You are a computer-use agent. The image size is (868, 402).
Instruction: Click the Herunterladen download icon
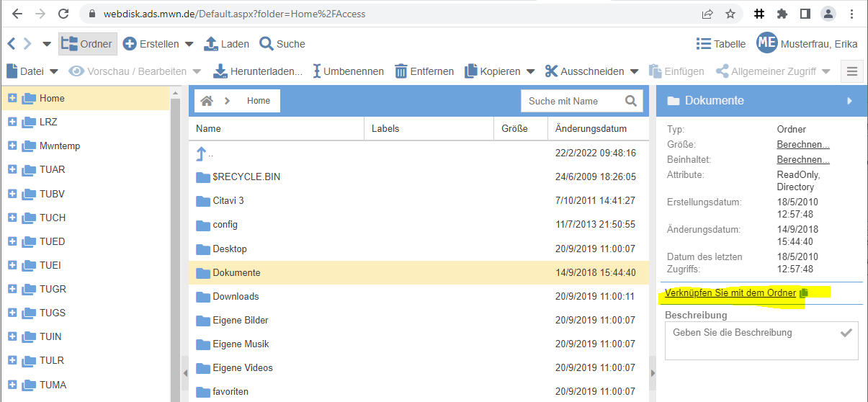(220, 71)
